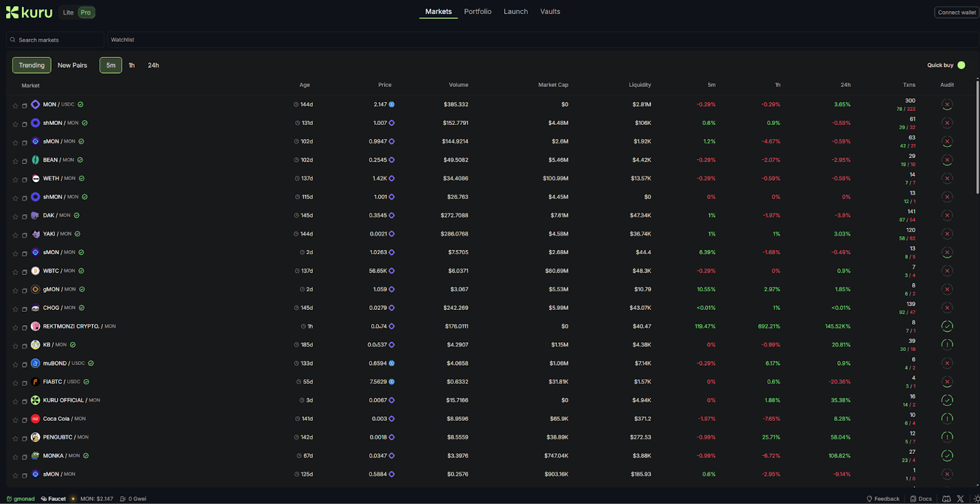The height and width of the screenshot is (504, 980).
Task: Open audit warning icon for KB / MON
Action: 947,345
